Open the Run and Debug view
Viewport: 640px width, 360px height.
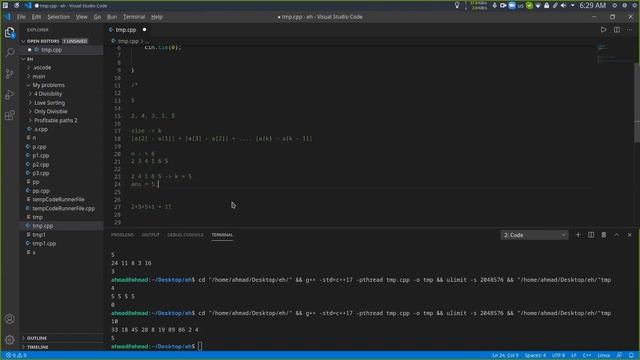tap(10, 95)
